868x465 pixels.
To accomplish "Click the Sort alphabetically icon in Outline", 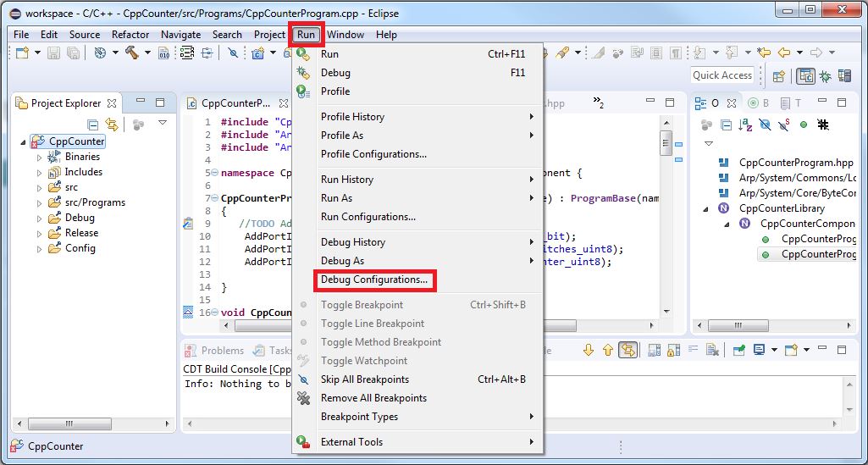I will [x=745, y=125].
